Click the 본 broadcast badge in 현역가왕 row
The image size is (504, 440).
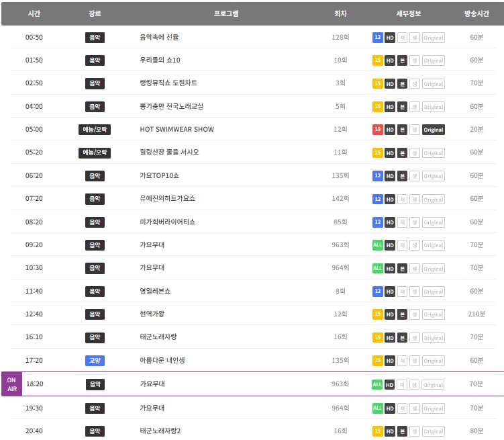pos(402,314)
